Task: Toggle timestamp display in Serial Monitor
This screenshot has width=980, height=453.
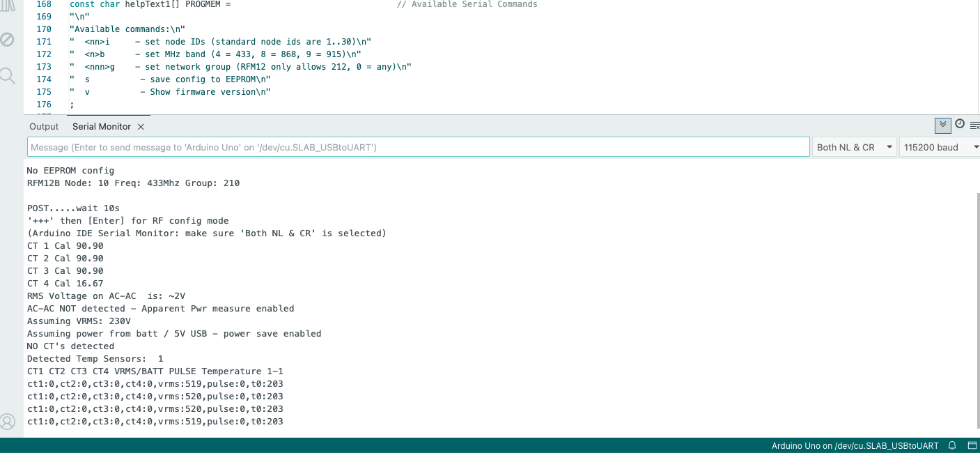Action: tap(960, 124)
